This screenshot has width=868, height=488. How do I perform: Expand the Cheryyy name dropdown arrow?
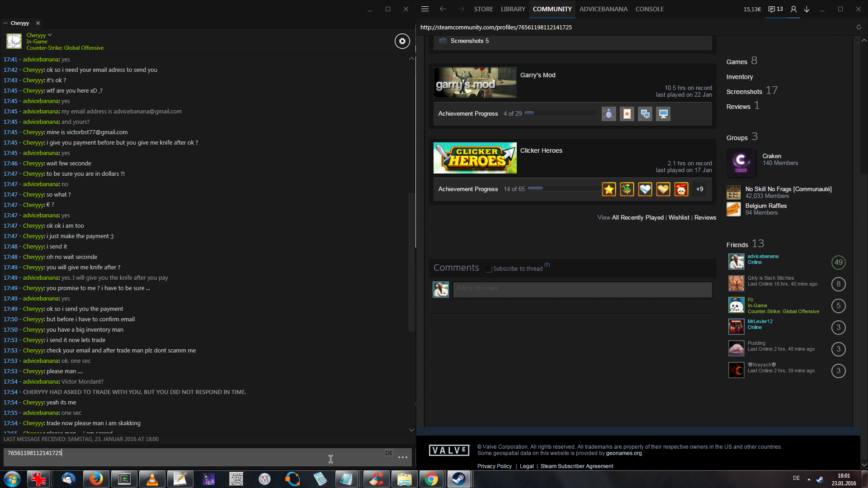[50, 35]
